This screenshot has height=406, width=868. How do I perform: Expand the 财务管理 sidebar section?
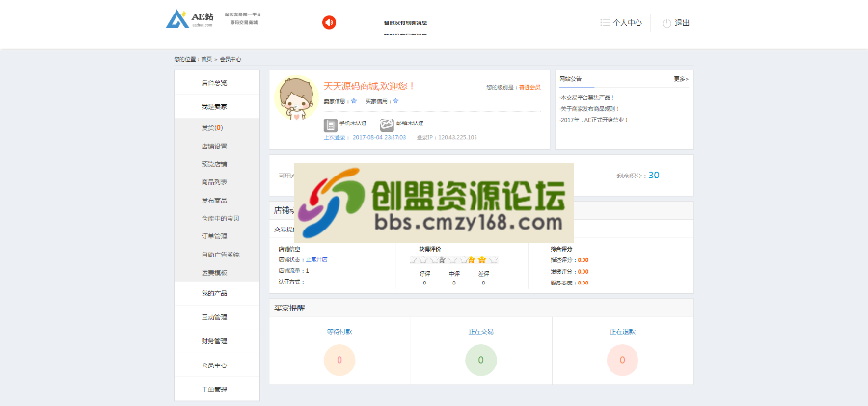214,341
